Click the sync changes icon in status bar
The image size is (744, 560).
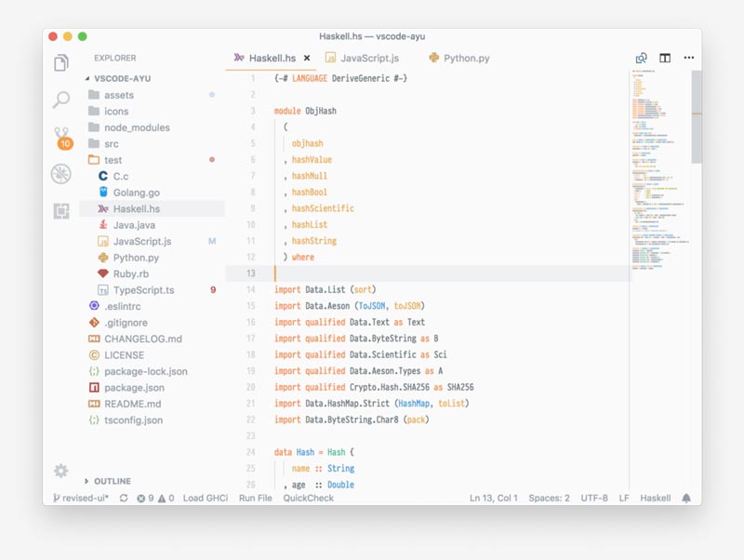[124, 498]
